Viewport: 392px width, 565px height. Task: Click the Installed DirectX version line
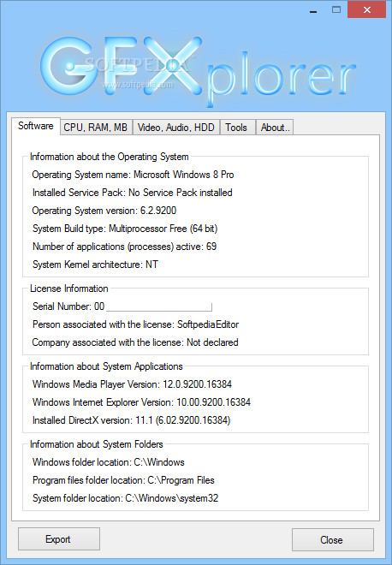pyautogui.click(x=132, y=420)
